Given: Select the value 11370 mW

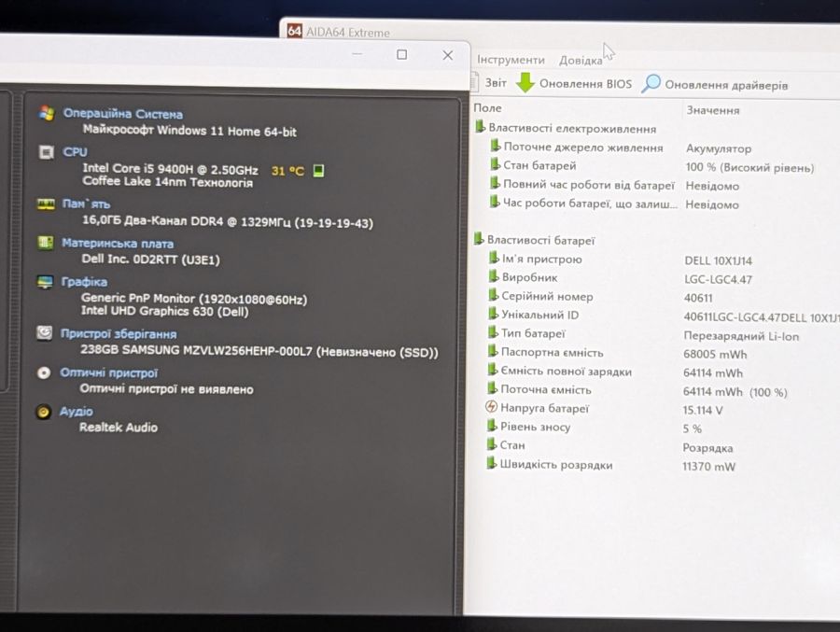Looking at the screenshot, I should pos(708,467).
